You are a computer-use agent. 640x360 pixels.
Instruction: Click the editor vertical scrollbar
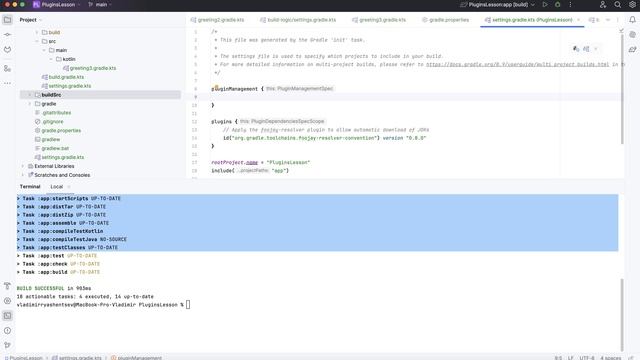point(622,89)
